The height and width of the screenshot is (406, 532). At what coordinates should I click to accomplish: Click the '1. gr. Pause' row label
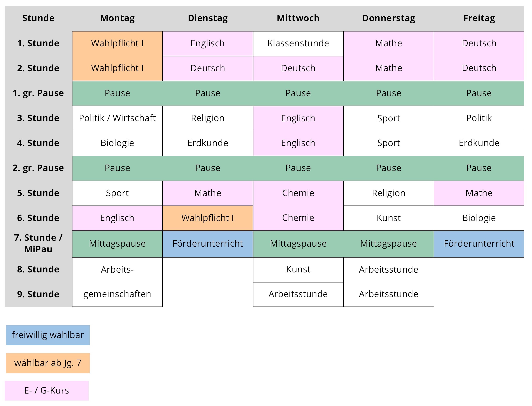pos(38,93)
